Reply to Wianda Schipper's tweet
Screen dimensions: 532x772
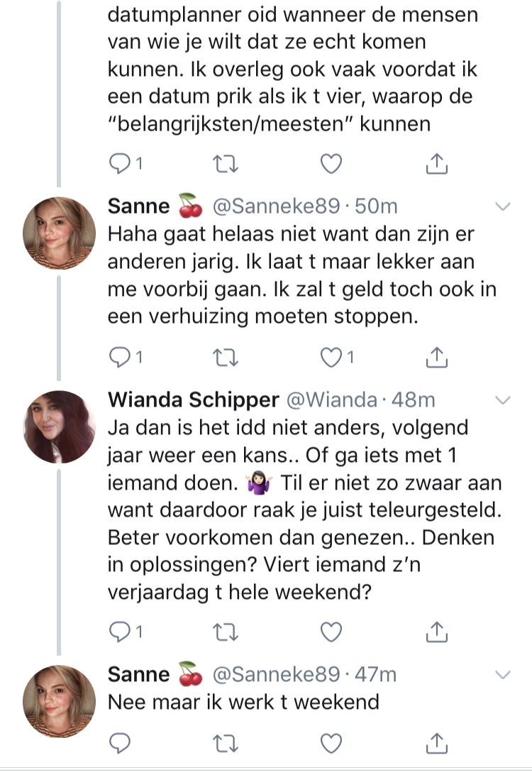(x=120, y=629)
